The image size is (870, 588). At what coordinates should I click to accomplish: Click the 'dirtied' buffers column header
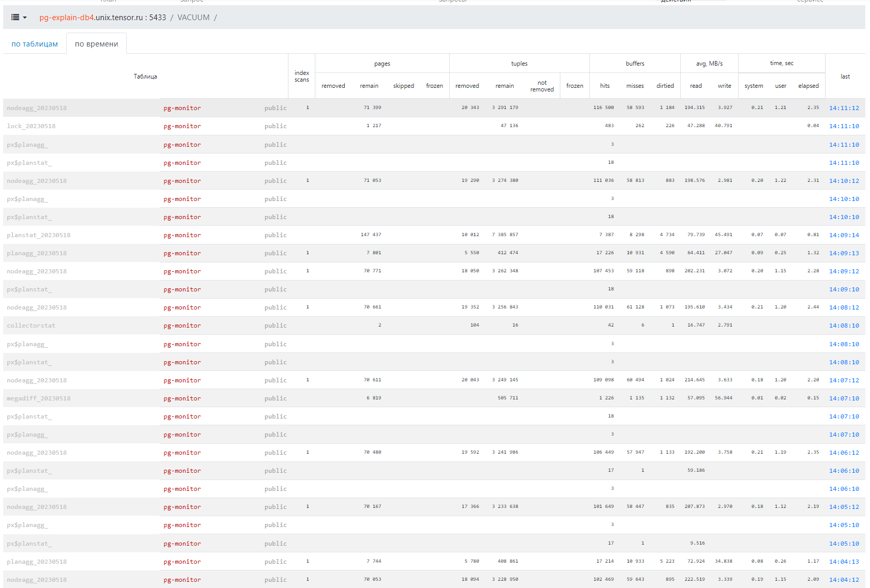click(x=665, y=86)
